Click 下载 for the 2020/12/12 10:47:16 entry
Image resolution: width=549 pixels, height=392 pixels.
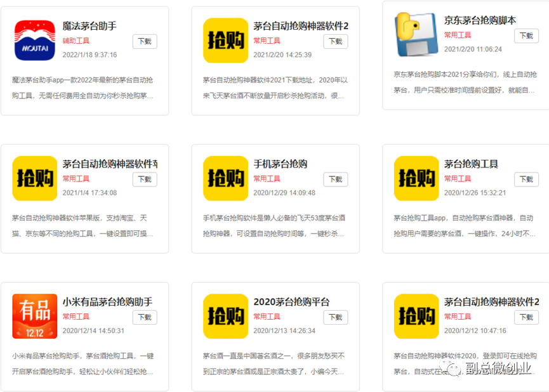pyautogui.click(x=526, y=317)
